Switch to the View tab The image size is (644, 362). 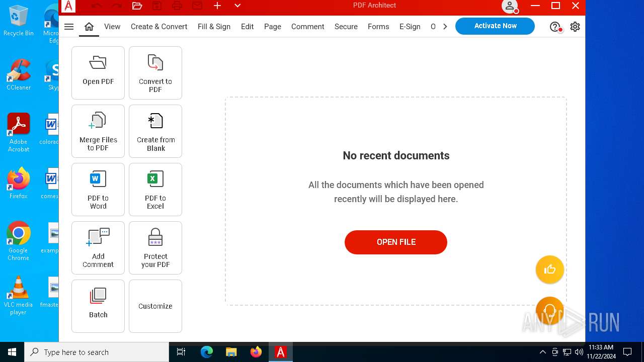[112, 27]
